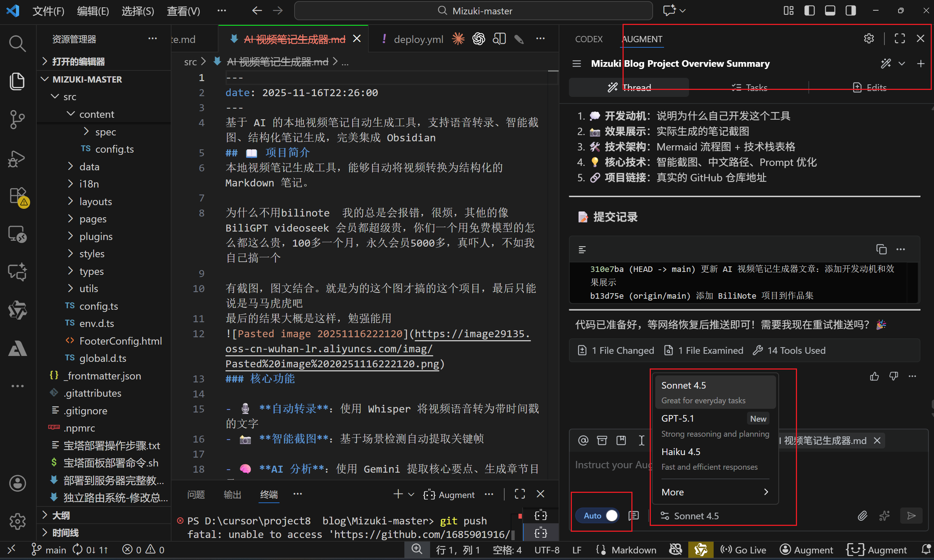
Task: Click the Mizuki-master command center search box
Action: pos(473,11)
